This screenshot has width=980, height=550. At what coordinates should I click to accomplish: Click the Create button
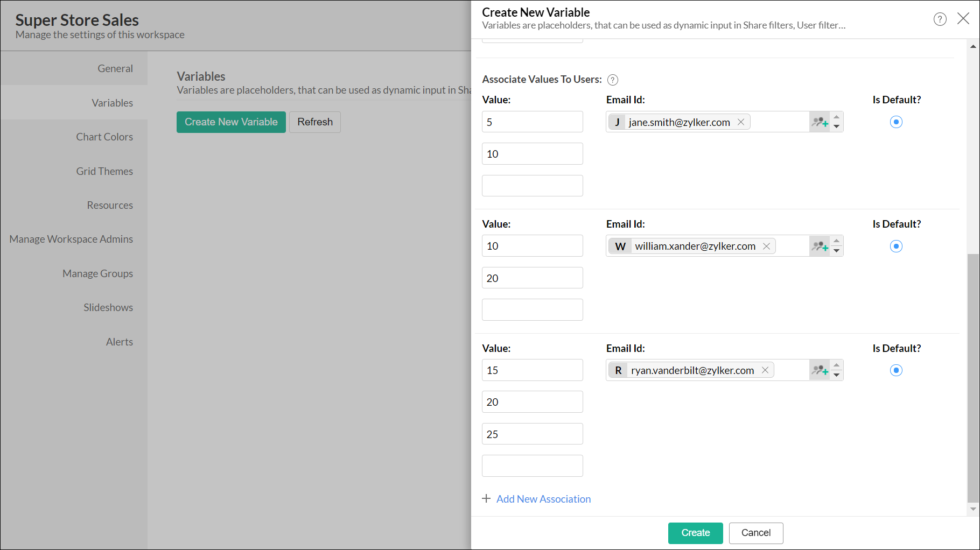pyautogui.click(x=695, y=533)
